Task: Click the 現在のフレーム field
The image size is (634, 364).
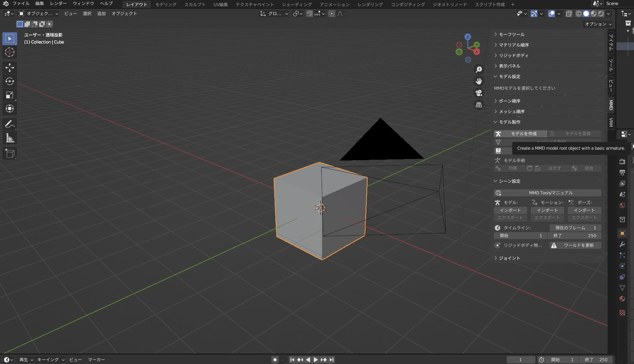Action: pyautogui.click(x=575, y=228)
